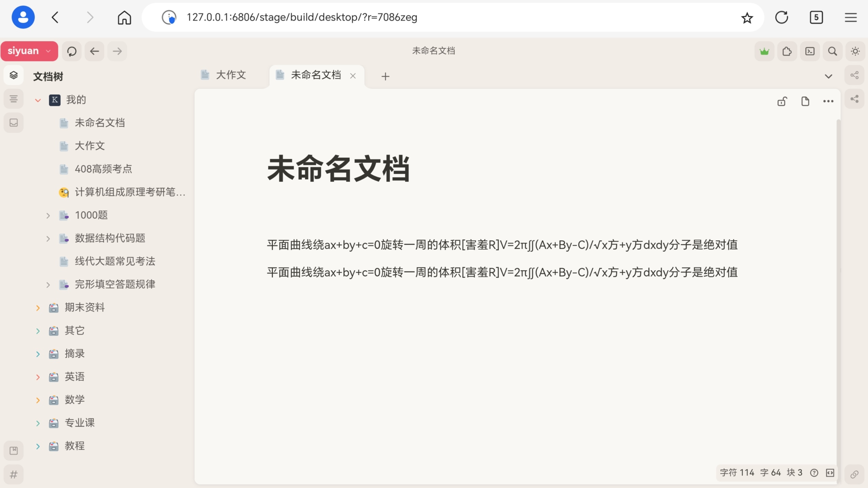Expand the 数学 notebook
The width and height of the screenshot is (868, 488).
[x=37, y=400]
